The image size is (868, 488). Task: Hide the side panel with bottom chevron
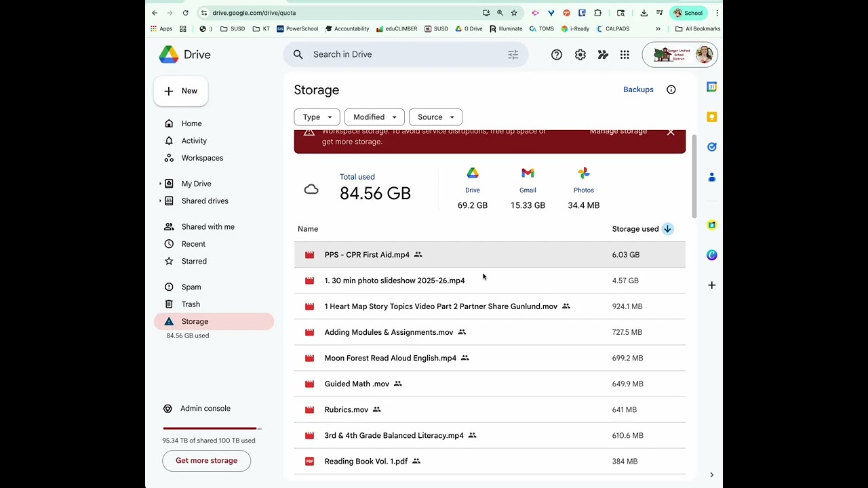click(x=711, y=475)
